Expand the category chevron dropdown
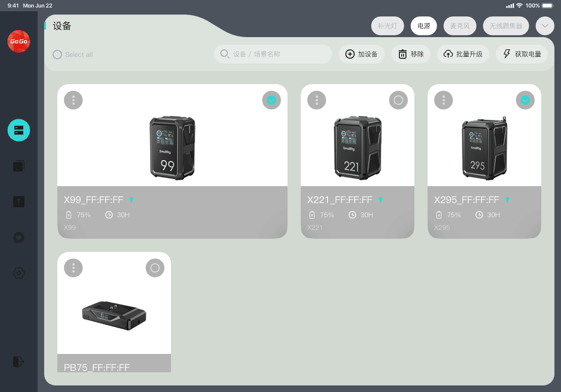The height and width of the screenshot is (392, 561). point(545,26)
